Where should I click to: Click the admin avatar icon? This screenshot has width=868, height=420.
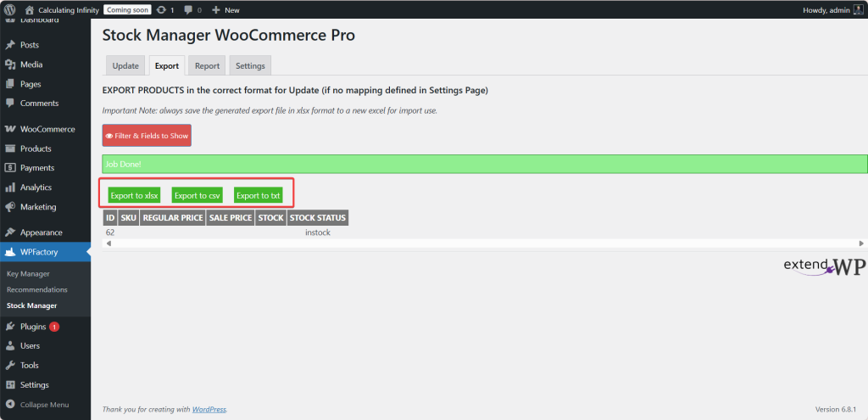tap(858, 9)
